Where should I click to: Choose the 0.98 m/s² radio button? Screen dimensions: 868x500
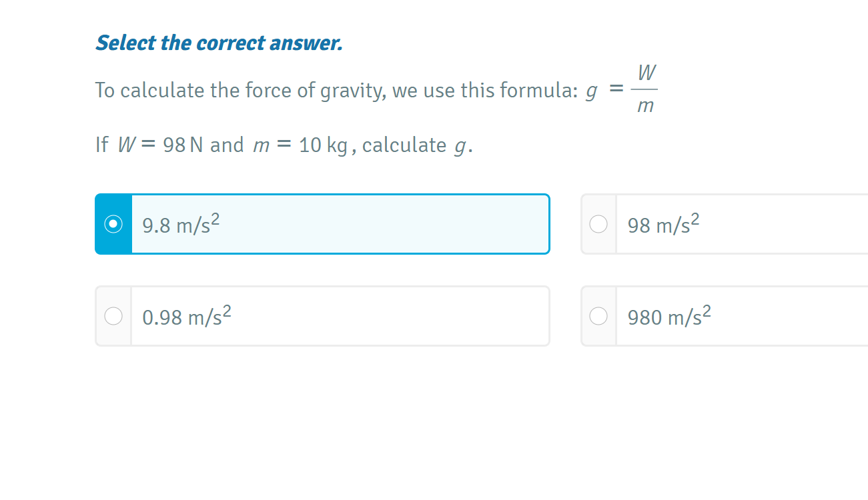coord(113,316)
